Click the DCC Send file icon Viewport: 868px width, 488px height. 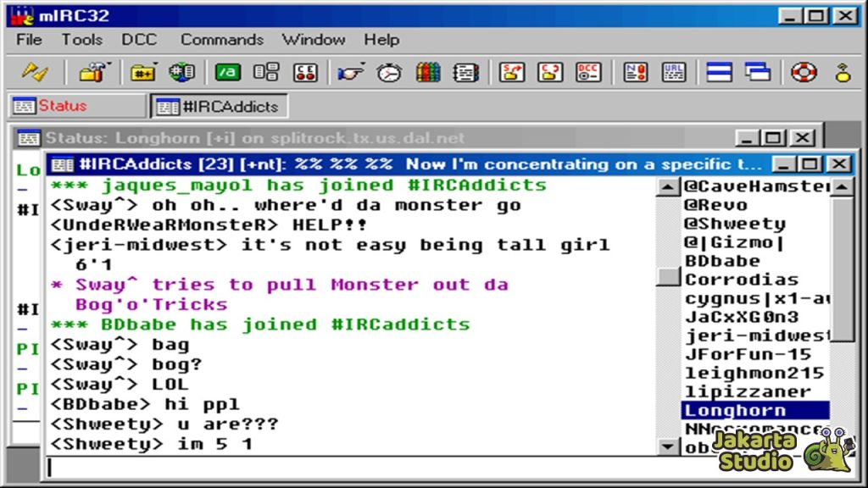[511, 72]
